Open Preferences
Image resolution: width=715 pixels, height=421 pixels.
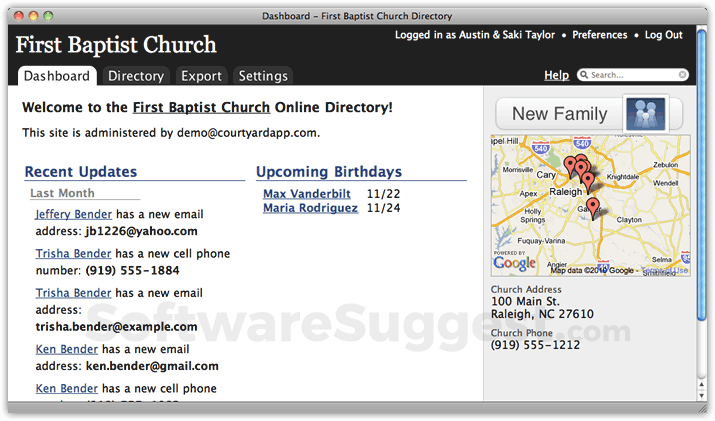click(600, 35)
